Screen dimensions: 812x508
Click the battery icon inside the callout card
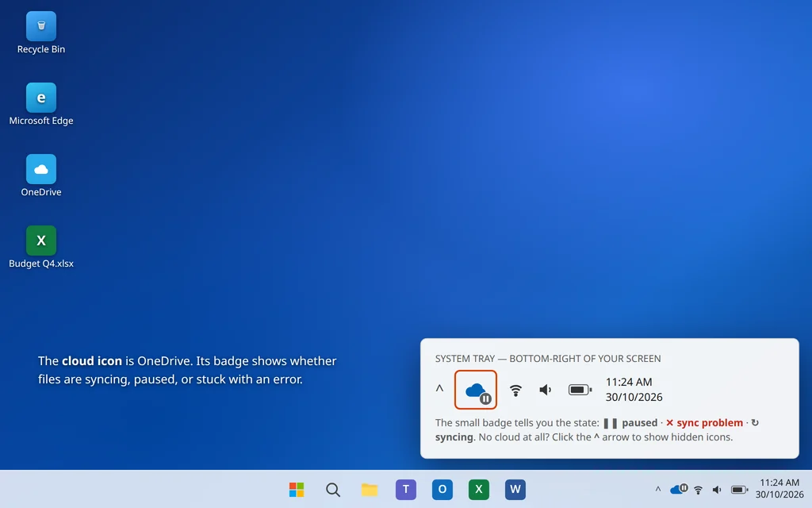(580, 390)
